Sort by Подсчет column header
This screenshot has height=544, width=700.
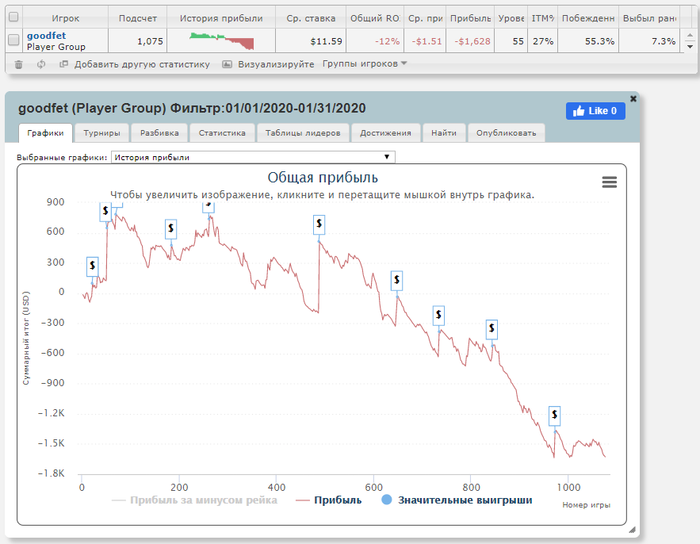click(x=138, y=18)
